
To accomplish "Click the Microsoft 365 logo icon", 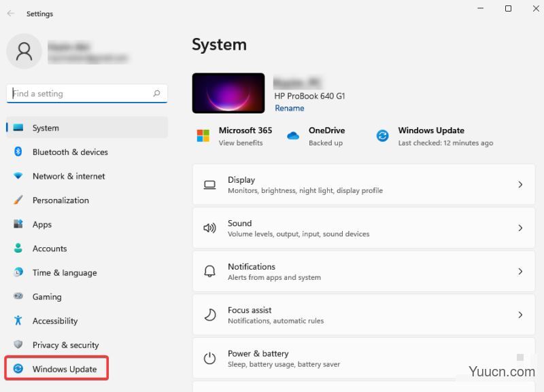I will (x=203, y=135).
